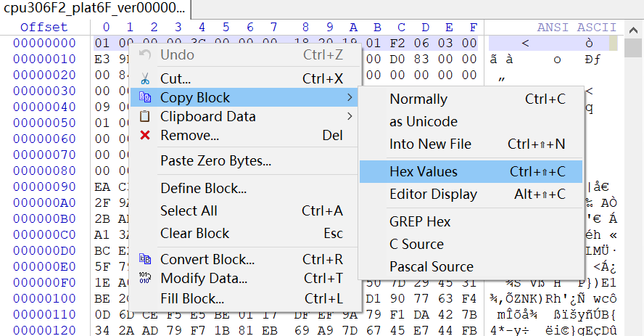Click offset 00000000 in the offset column
The height and width of the screenshot is (336, 644).
[44, 43]
